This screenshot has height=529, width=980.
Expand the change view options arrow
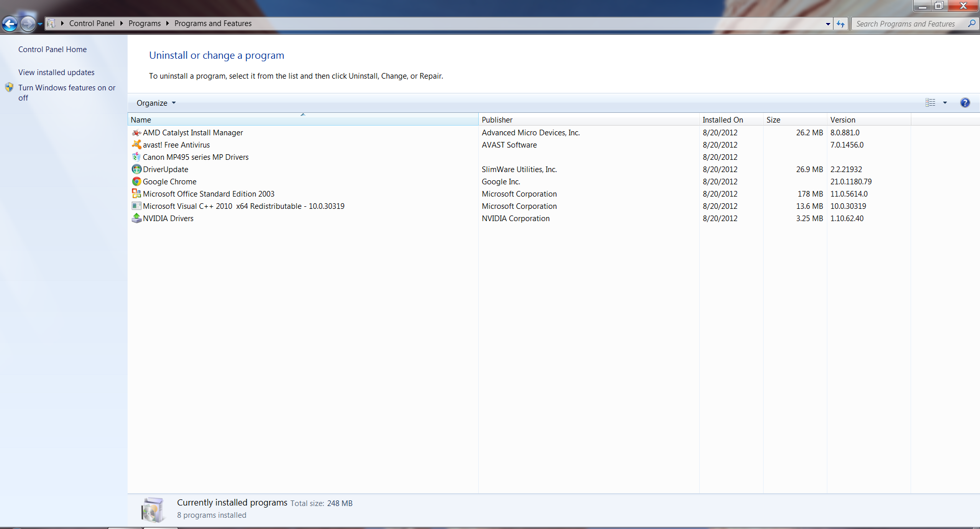click(x=945, y=103)
